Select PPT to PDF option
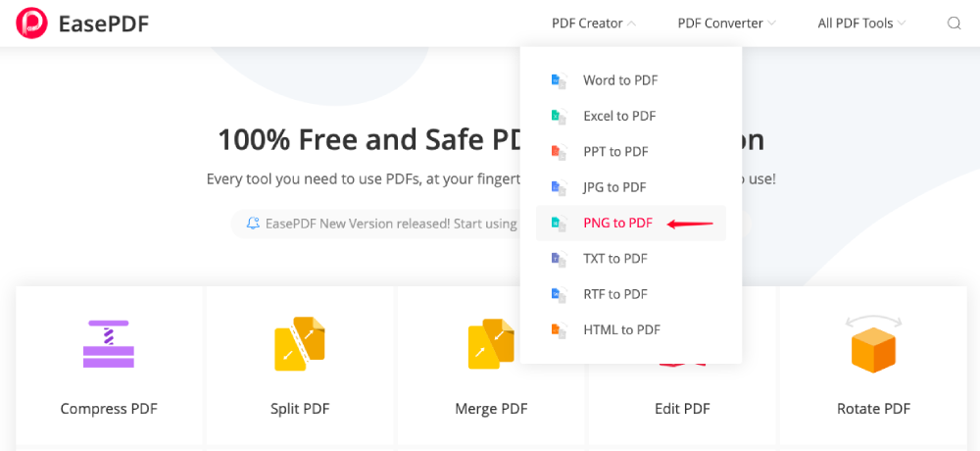 tap(614, 152)
